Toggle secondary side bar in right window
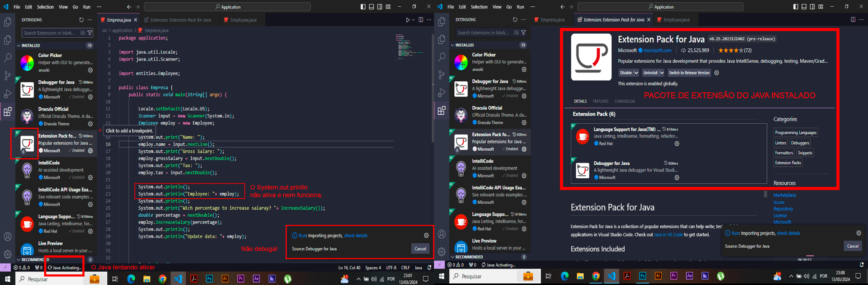Image resolution: width=868 pixels, height=285 pixels. (812, 7)
